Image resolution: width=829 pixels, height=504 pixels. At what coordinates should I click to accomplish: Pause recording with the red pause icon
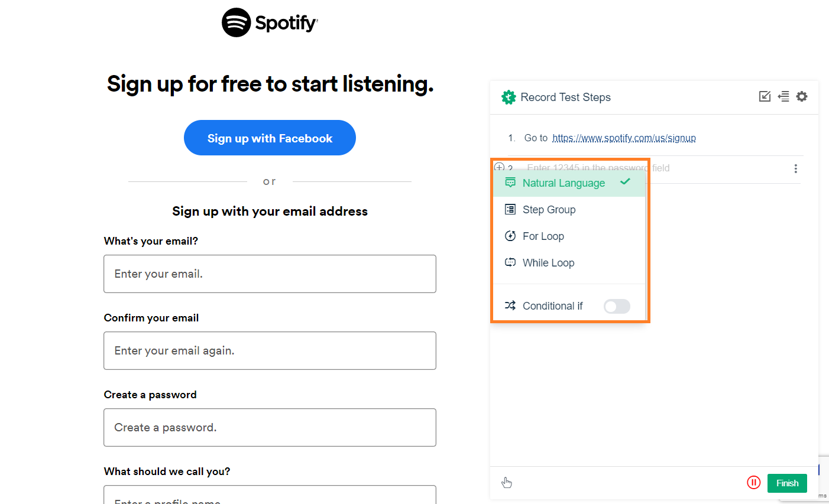[753, 483]
